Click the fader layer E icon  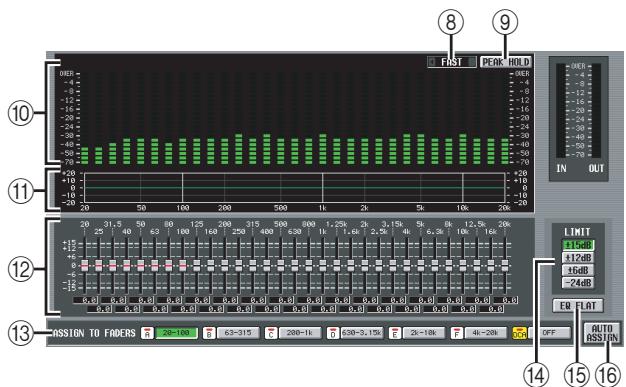(395, 333)
